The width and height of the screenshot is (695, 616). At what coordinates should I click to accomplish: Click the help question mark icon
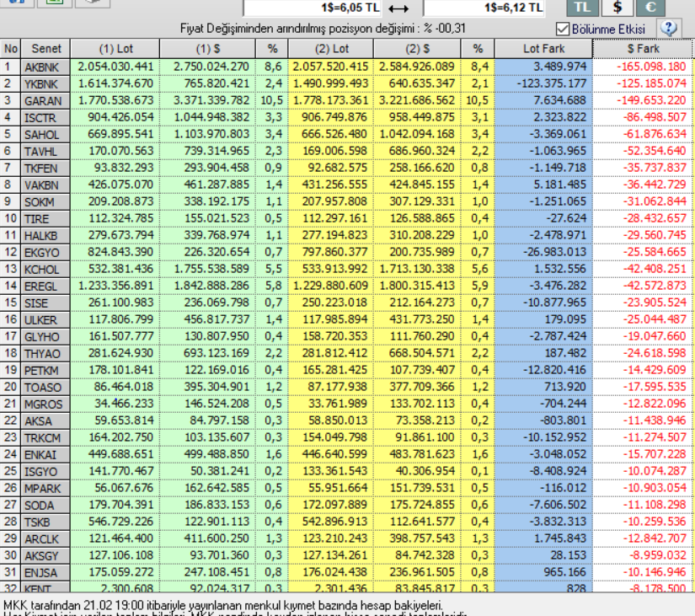pyautogui.click(x=669, y=29)
